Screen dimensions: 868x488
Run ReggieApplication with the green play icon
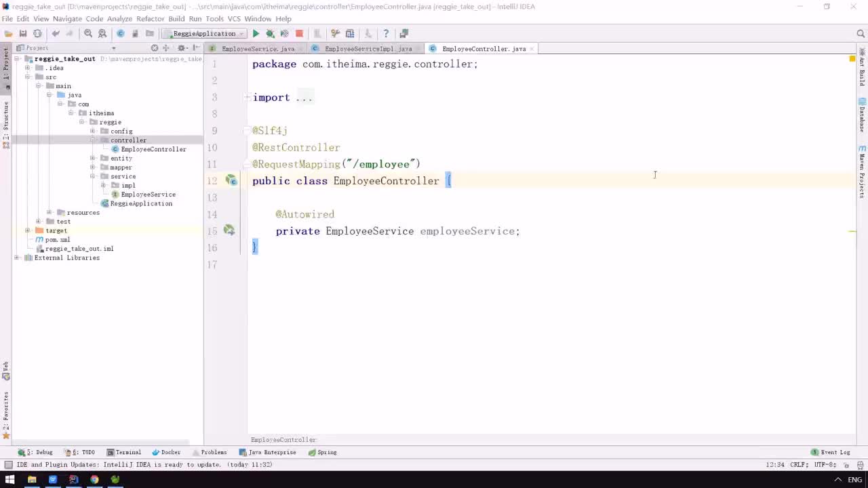coord(256,33)
